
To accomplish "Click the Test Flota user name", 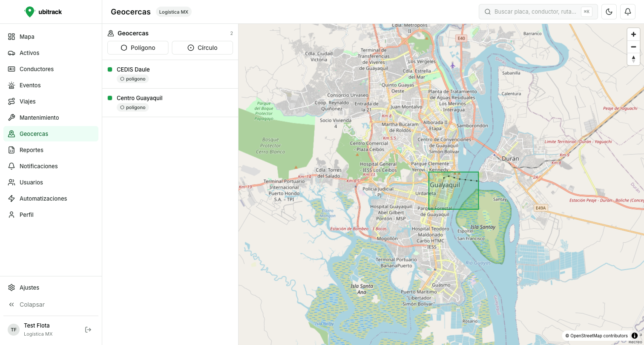I will tap(37, 325).
